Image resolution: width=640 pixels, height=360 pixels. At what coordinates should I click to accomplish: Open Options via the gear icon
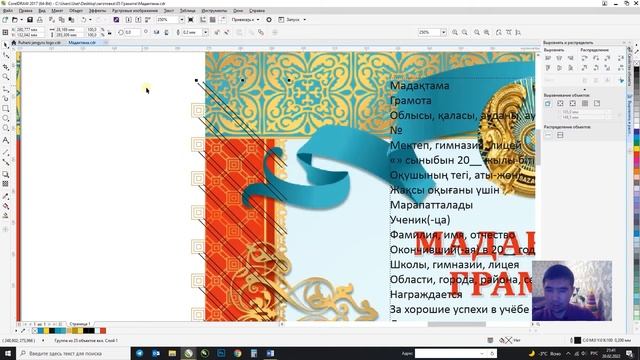tap(269, 20)
